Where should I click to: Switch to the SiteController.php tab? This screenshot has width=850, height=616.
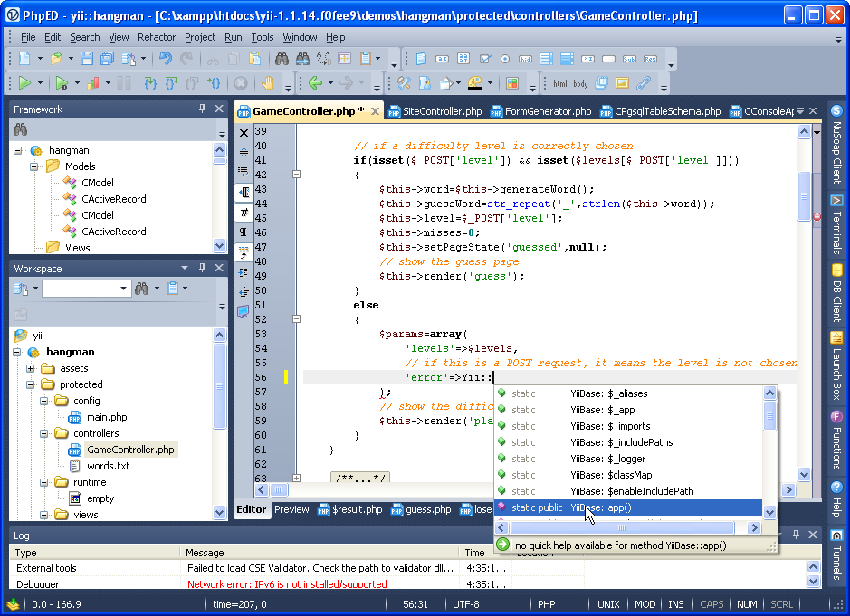[441, 111]
